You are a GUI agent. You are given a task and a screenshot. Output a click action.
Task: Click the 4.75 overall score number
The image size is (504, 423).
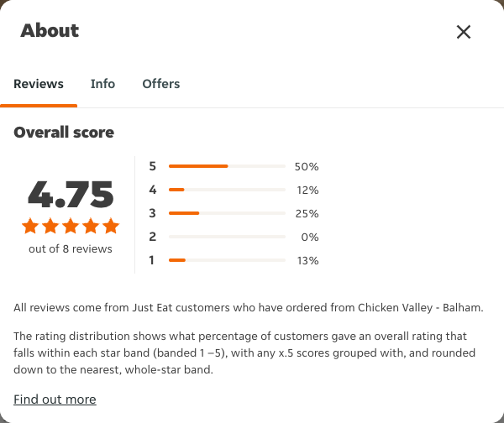pos(71,194)
